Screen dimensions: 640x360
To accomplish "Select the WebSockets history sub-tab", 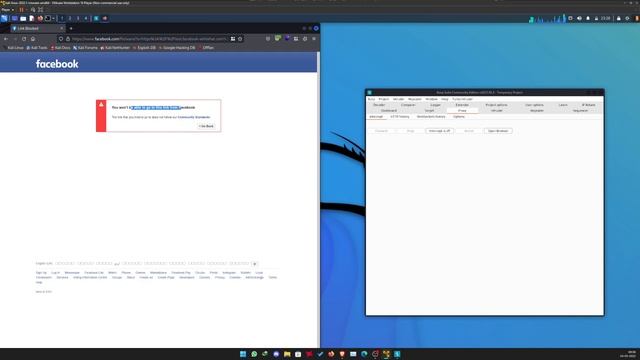I will tap(431, 117).
